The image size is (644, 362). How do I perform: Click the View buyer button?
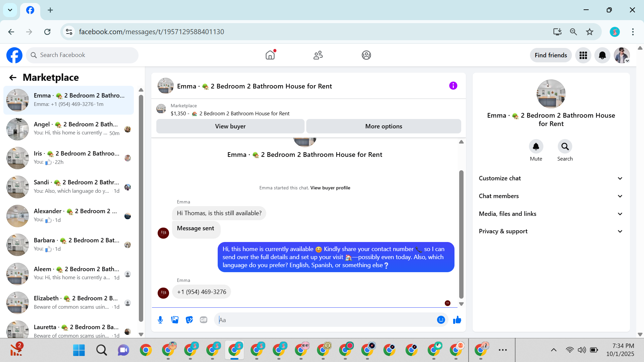coord(230,126)
